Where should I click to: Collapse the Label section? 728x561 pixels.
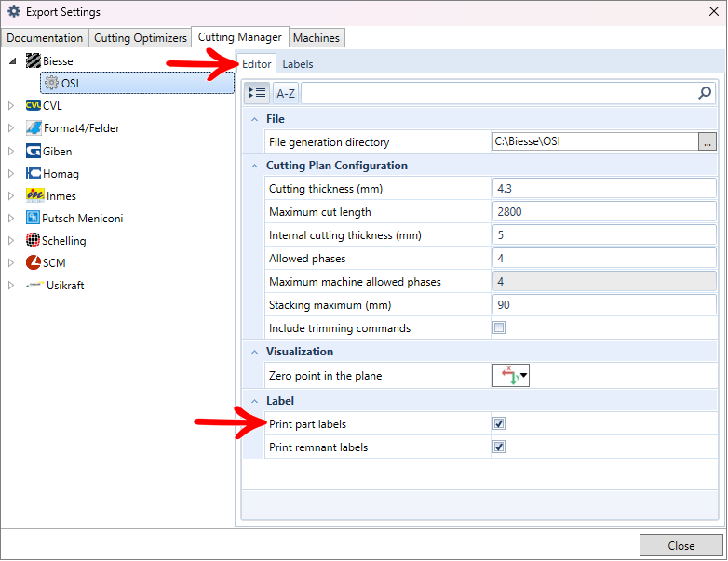(254, 401)
